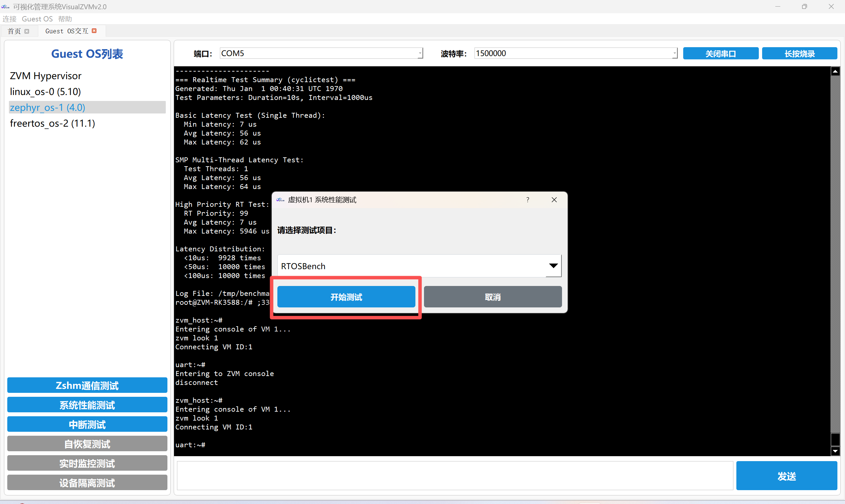Open the 连接 menu
845x504 pixels.
coord(10,19)
